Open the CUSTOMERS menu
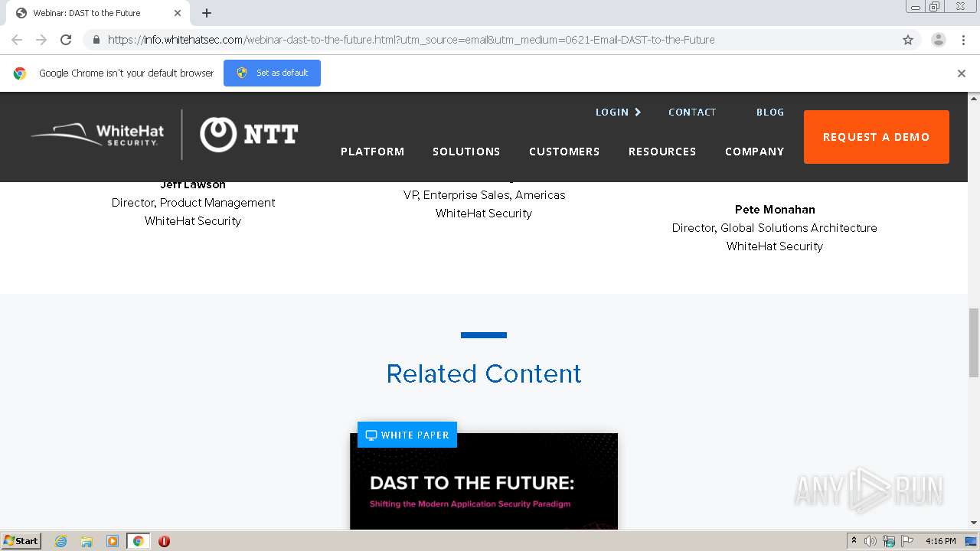Image resolution: width=980 pixels, height=551 pixels. (x=564, y=152)
